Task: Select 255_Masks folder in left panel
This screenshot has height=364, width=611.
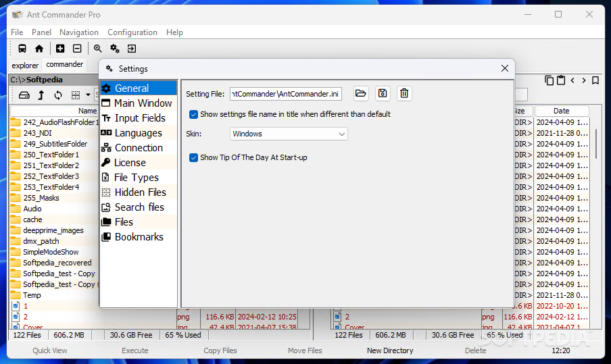Action: 41,198
